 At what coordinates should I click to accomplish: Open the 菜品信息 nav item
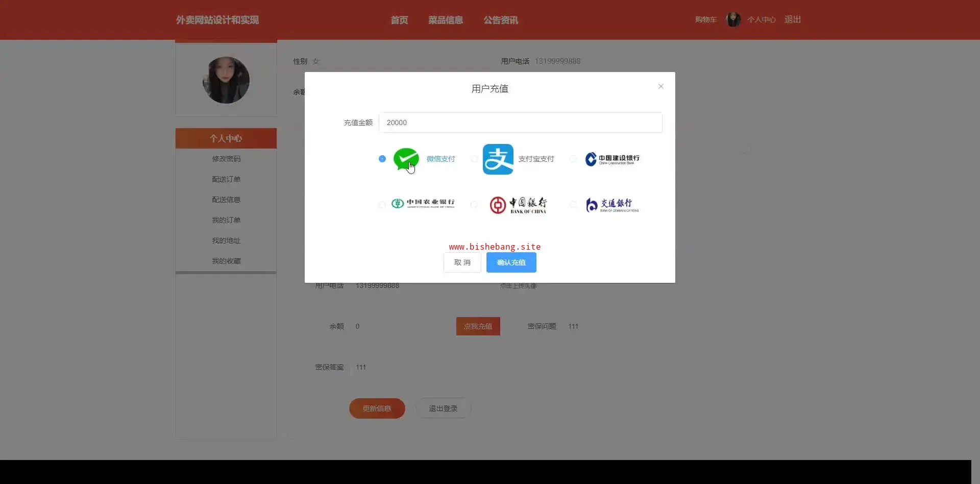[x=446, y=20]
